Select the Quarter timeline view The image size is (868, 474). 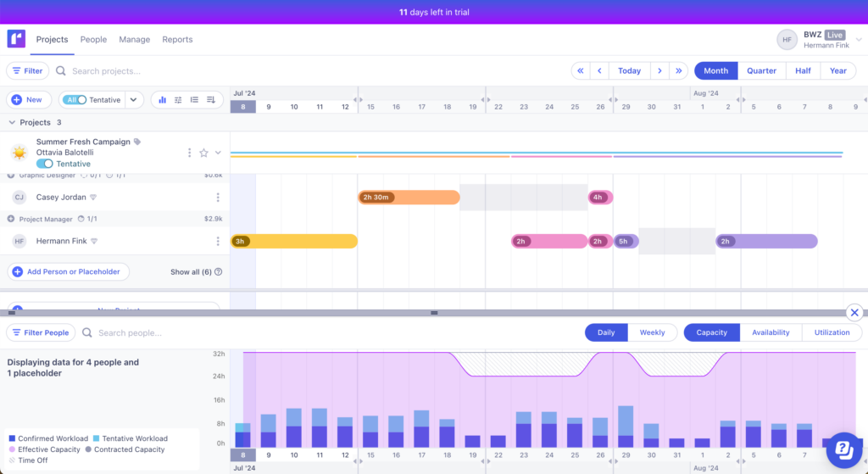tap(762, 71)
